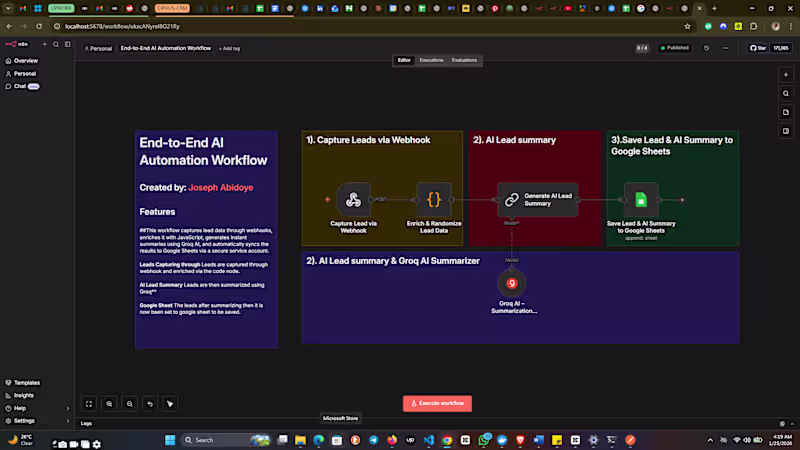Edit workflow name End-to-End AI Automation Workflow
This screenshot has height=450, width=800.
[166, 48]
